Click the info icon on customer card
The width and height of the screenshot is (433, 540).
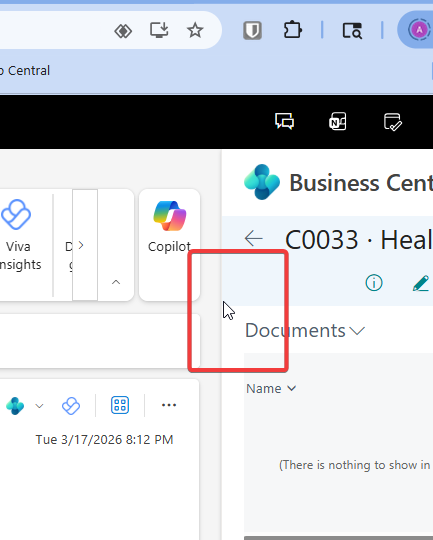374,283
